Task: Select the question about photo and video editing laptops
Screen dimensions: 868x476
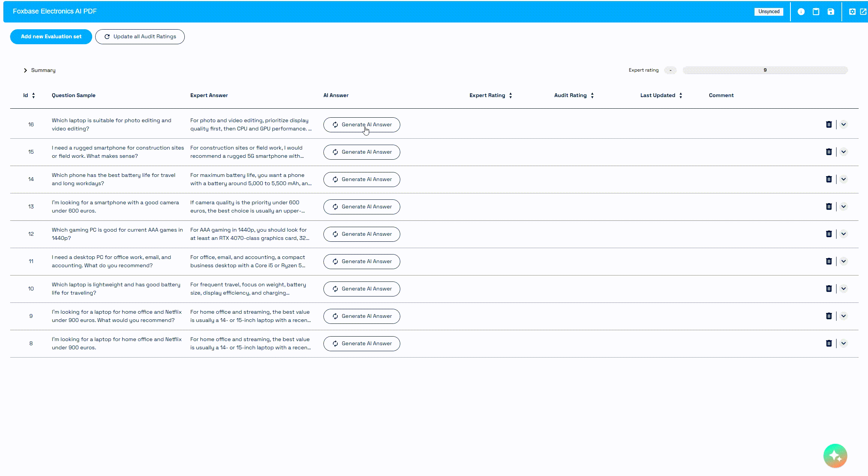Action: coord(111,124)
